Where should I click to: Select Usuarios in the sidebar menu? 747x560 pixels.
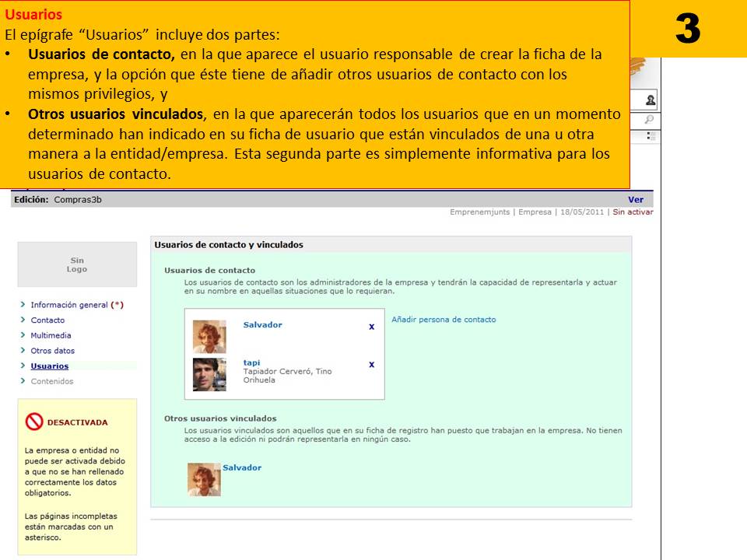coord(49,366)
